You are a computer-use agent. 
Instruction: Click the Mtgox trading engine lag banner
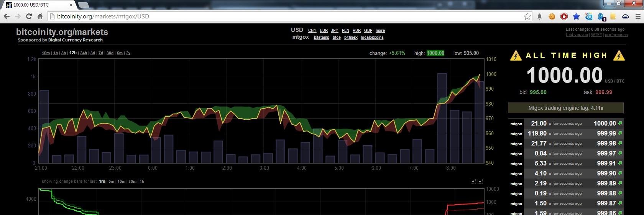coord(566,108)
